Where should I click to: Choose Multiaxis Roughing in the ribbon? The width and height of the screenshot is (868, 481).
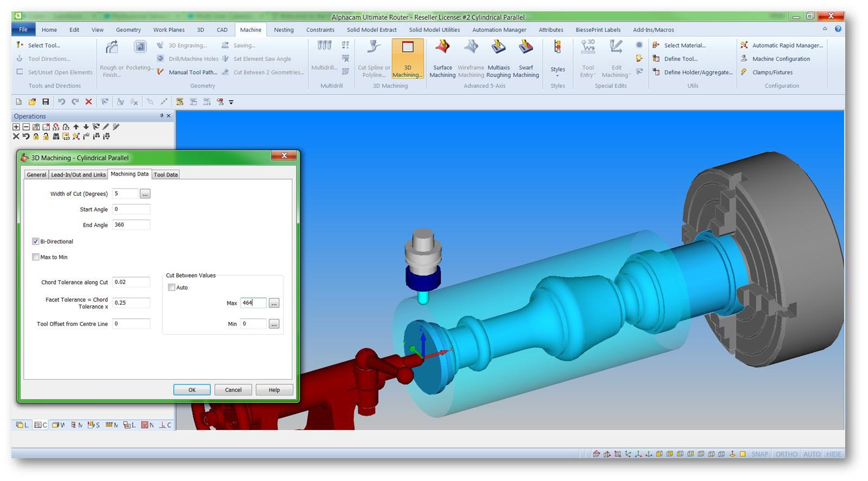[x=498, y=59]
